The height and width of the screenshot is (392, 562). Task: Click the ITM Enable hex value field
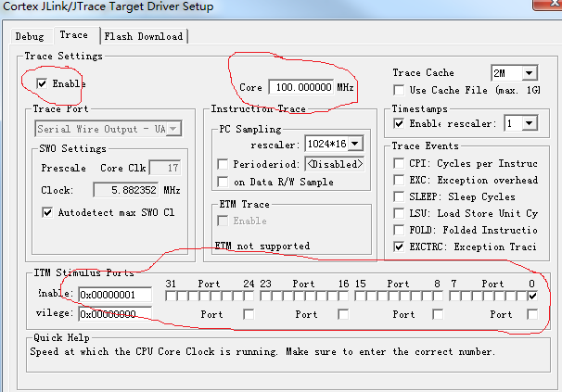(x=115, y=295)
